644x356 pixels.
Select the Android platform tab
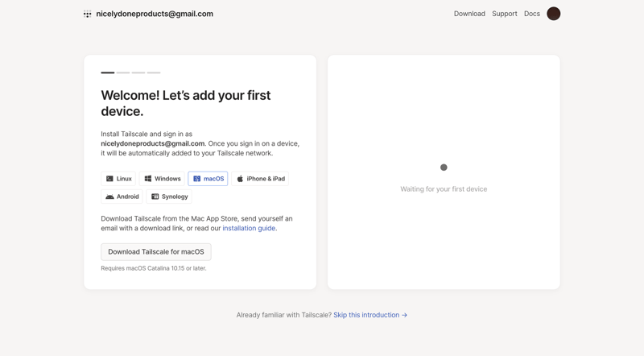pyautogui.click(x=122, y=197)
